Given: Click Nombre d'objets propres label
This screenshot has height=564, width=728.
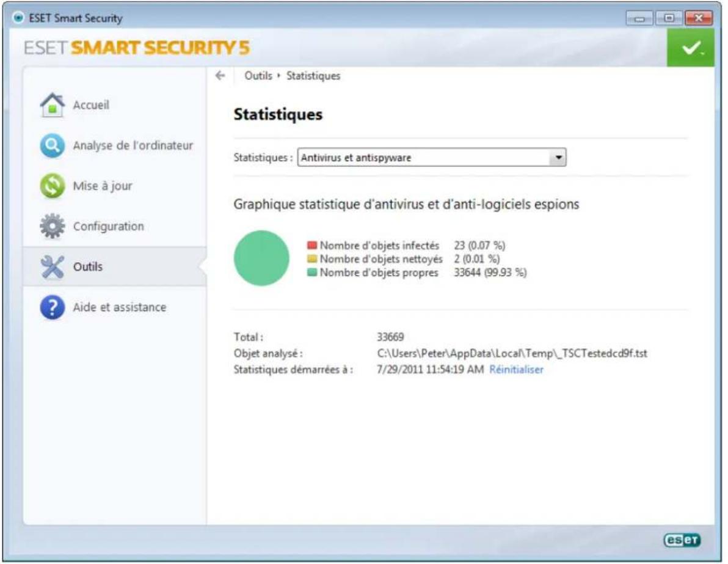Looking at the screenshot, I should pos(379,273).
